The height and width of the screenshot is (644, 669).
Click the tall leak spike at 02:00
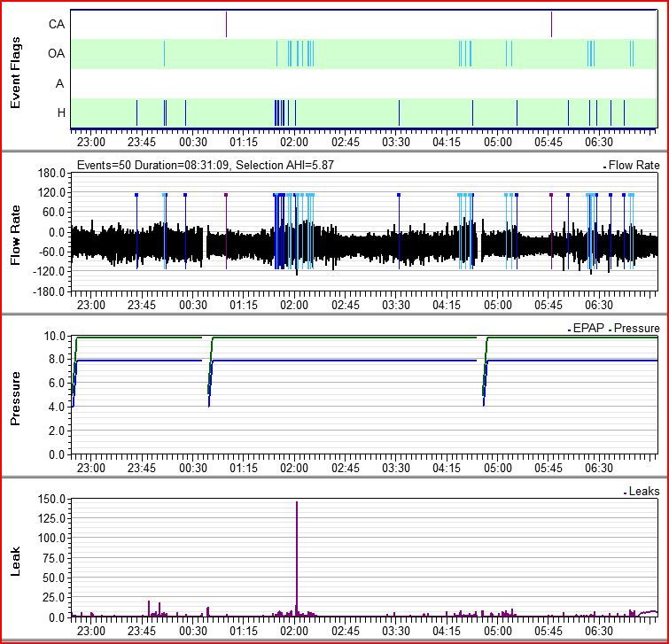(x=296, y=549)
